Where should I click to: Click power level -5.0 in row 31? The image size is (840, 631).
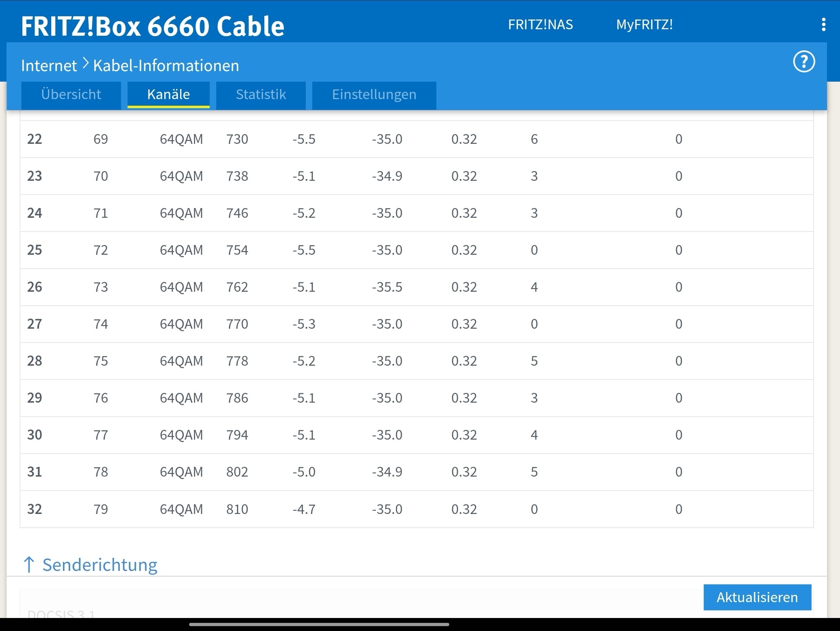point(304,472)
